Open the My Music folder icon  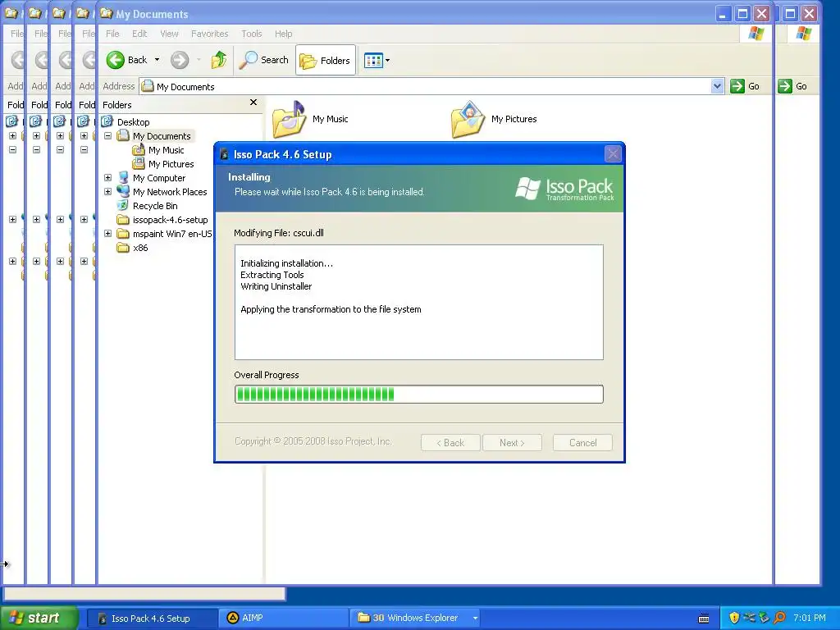coord(289,120)
